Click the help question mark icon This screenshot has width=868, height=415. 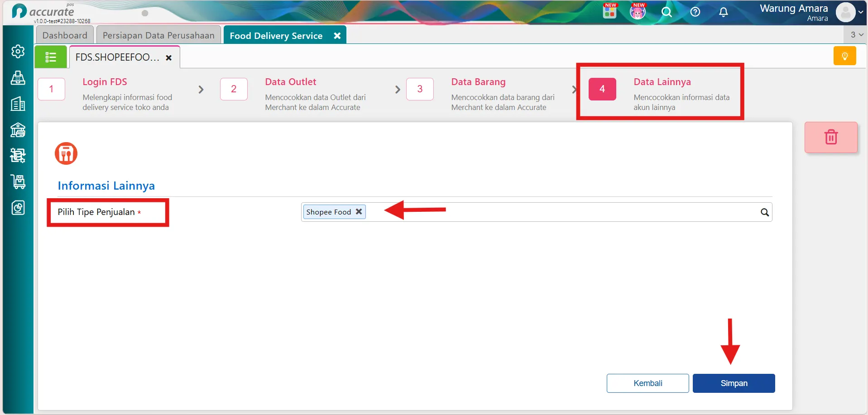click(695, 12)
